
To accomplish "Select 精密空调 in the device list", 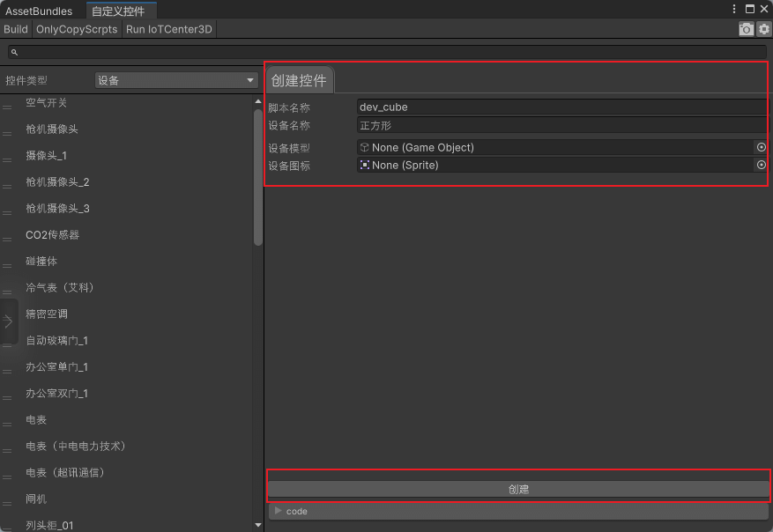I will tap(47, 314).
